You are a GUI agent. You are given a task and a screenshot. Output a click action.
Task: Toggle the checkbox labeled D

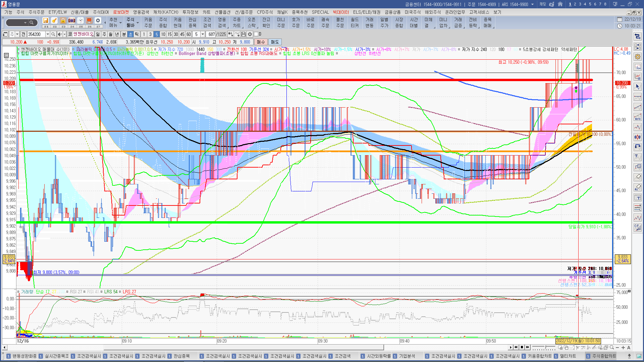[256, 34]
